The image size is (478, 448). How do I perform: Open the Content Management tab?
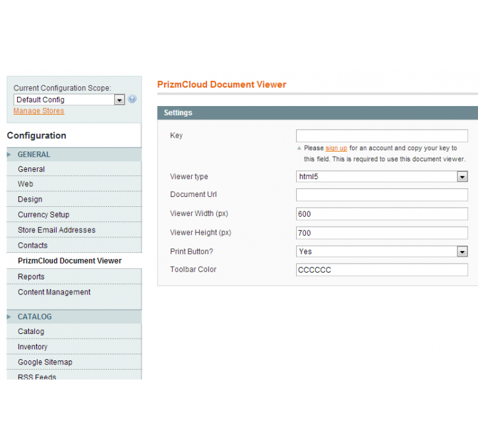74,292
